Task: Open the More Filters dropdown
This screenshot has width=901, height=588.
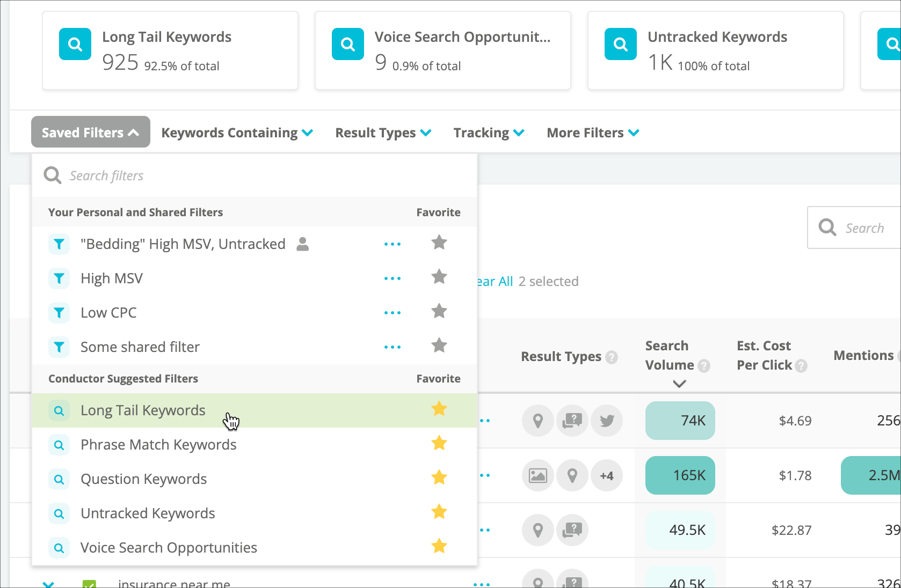Action: (x=593, y=133)
